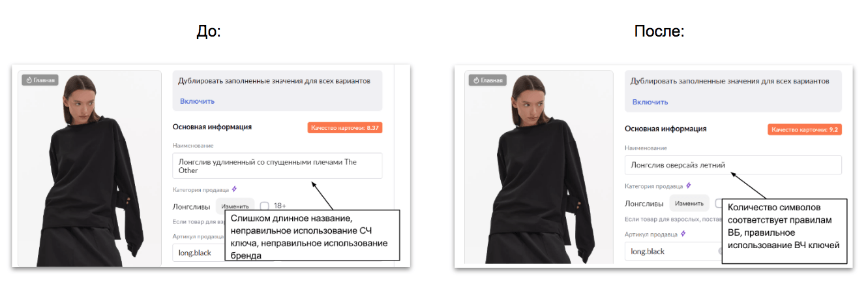The image size is (868, 288).
Task: Click the flame icon on the 'Главная' badge in the 'До' screenshot
Action: [x=28, y=80]
